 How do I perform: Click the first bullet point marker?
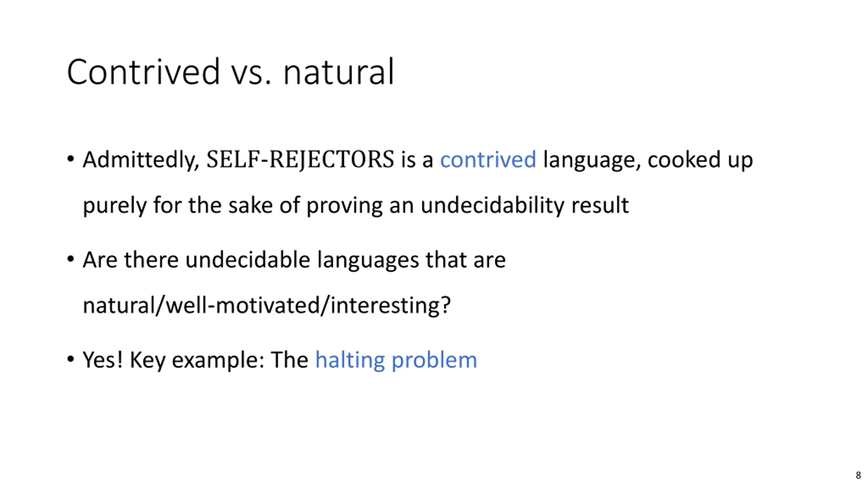[x=71, y=159]
